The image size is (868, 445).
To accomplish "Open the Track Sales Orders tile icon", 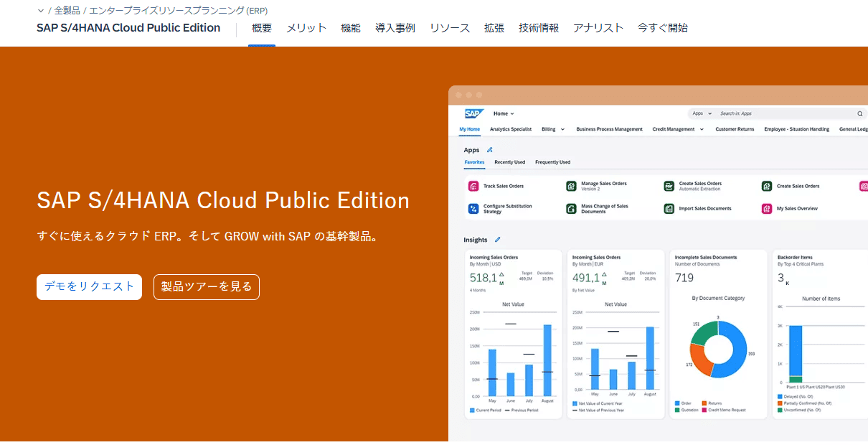I will [x=473, y=186].
